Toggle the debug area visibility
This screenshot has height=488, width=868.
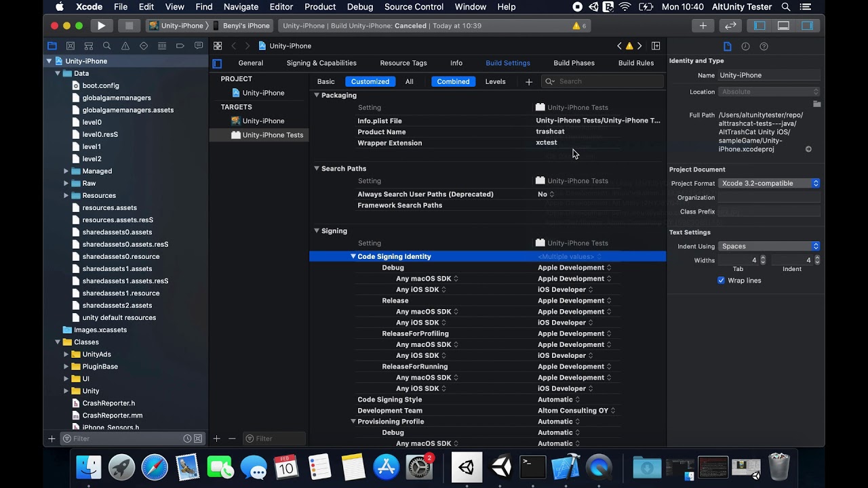pyautogui.click(x=783, y=26)
